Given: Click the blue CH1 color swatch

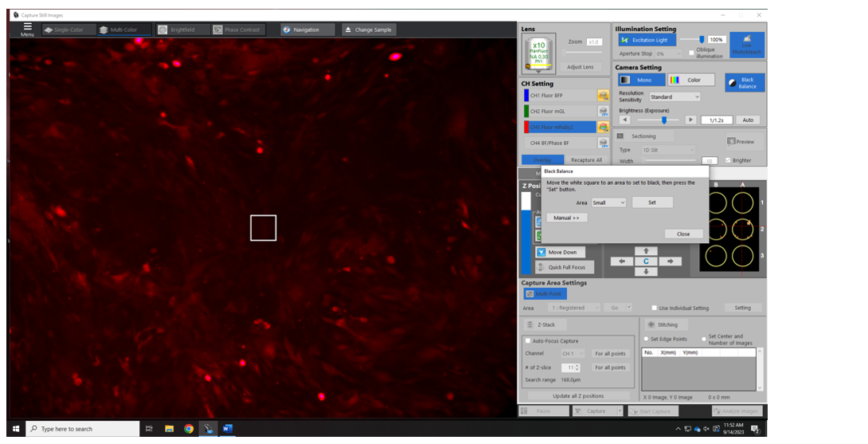Looking at the screenshot, I should click(526, 96).
